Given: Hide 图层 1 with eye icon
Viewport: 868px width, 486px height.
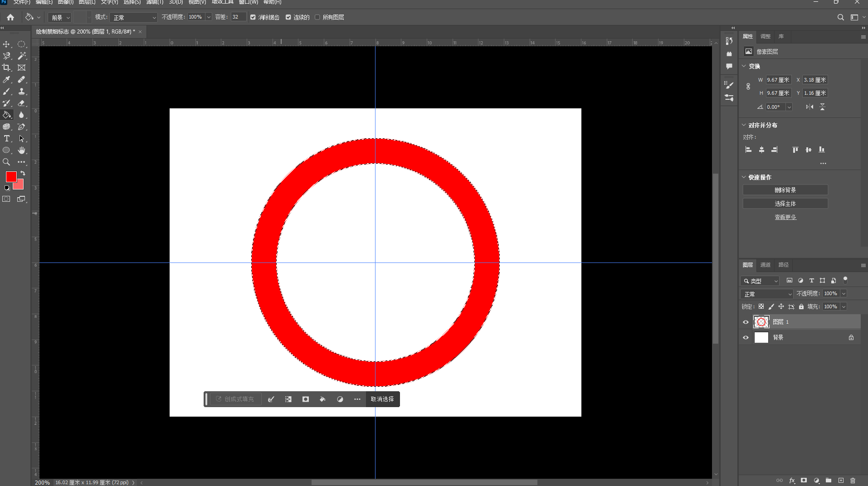Looking at the screenshot, I should click(746, 322).
